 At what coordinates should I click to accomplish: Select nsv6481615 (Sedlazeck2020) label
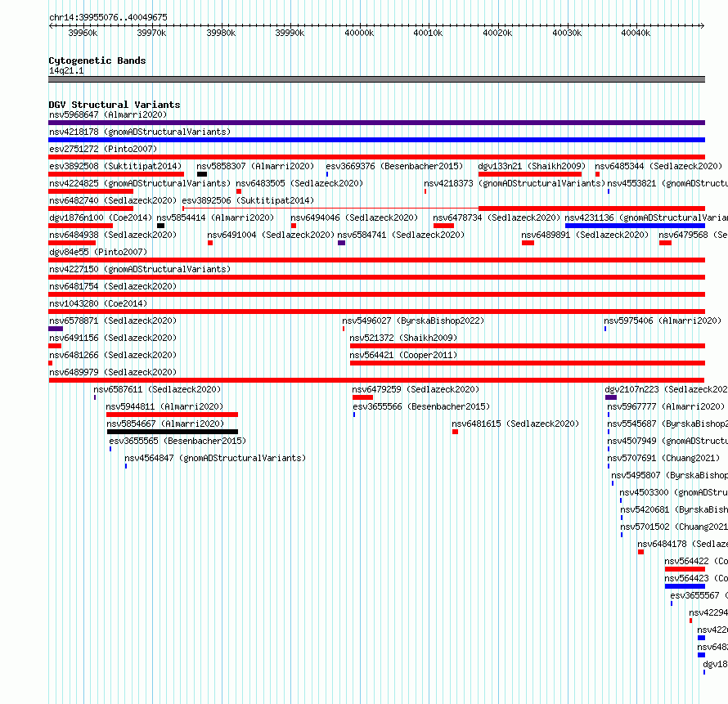(x=515, y=424)
